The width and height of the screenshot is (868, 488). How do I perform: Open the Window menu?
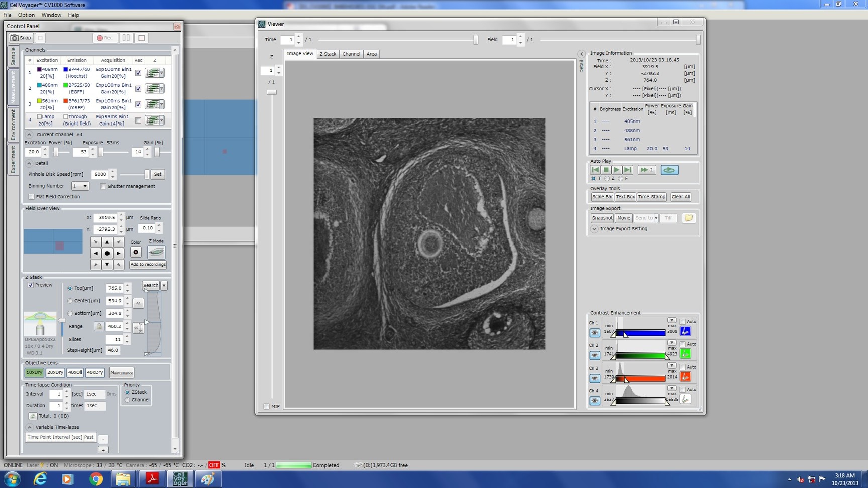[51, 15]
